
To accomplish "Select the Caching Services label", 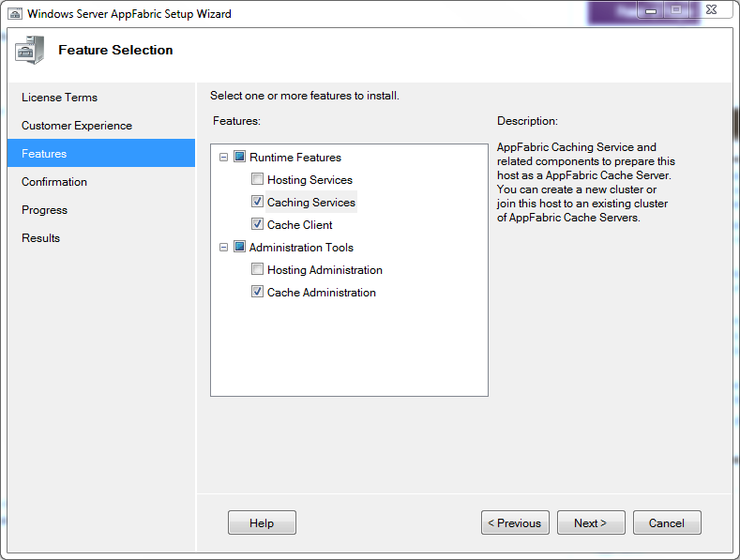I will pos(311,202).
